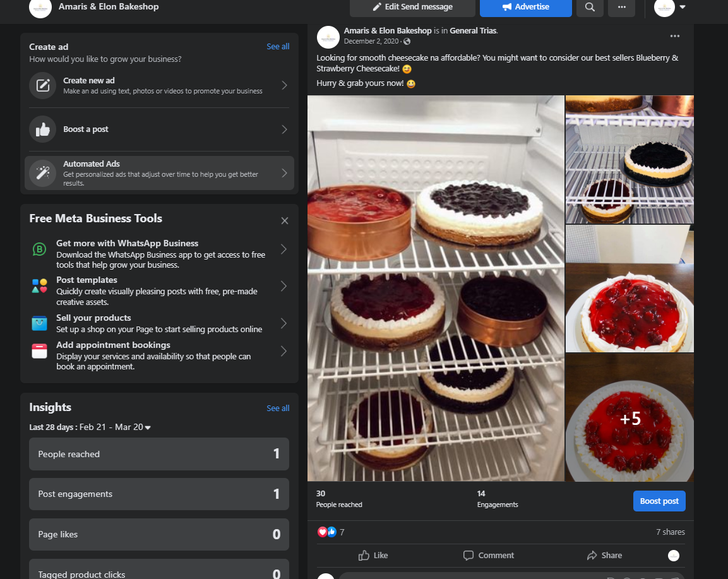This screenshot has height=579, width=728.
Task: Click the search magnifier icon
Action: point(590,7)
